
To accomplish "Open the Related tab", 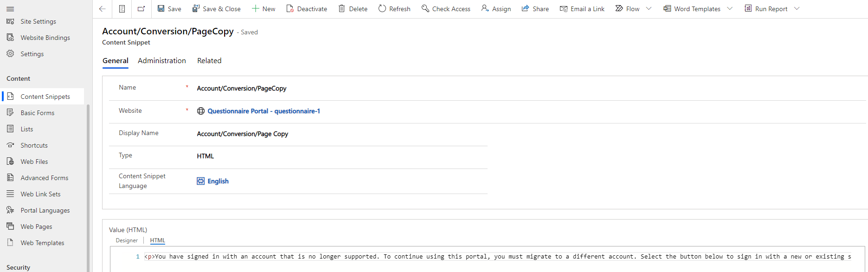I will 209,61.
